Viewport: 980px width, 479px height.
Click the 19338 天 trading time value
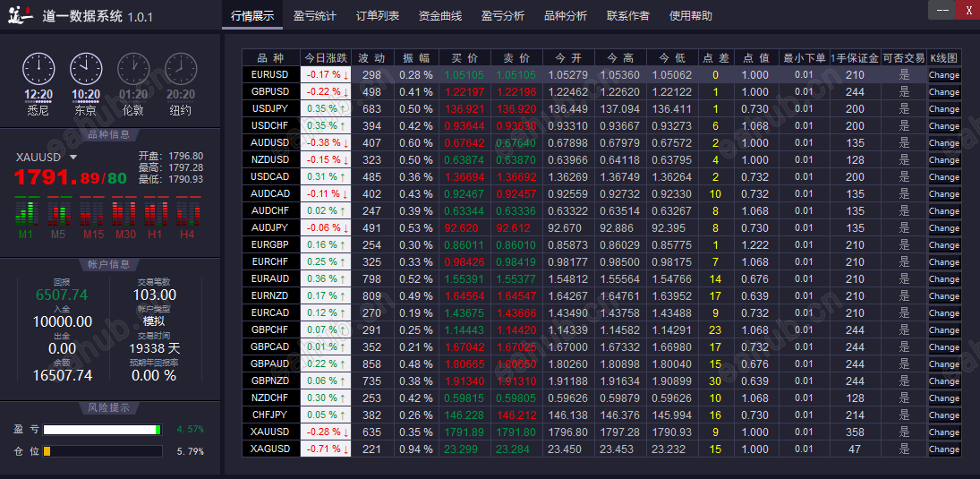click(154, 348)
